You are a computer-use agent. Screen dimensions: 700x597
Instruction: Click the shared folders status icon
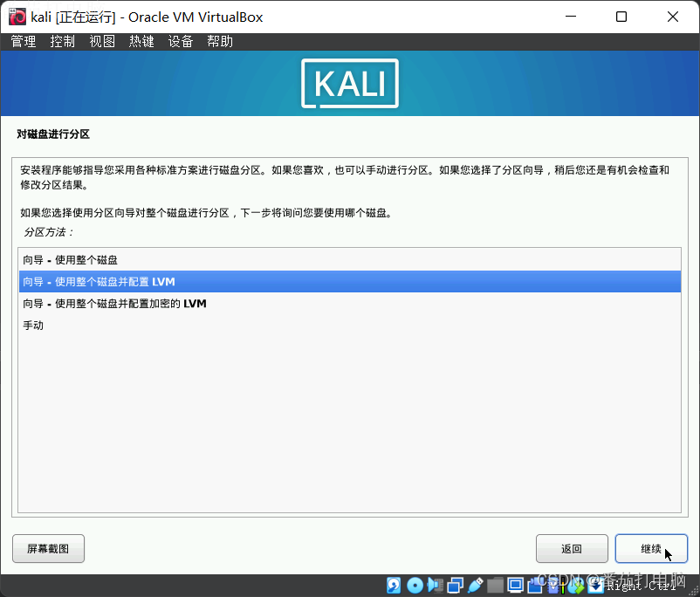[495, 585]
